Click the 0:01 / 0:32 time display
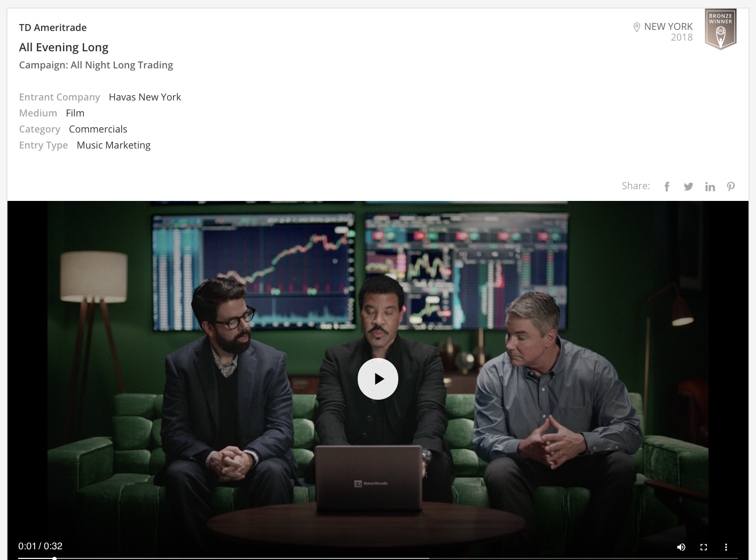The height and width of the screenshot is (560, 756). click(x=40, y=546)
